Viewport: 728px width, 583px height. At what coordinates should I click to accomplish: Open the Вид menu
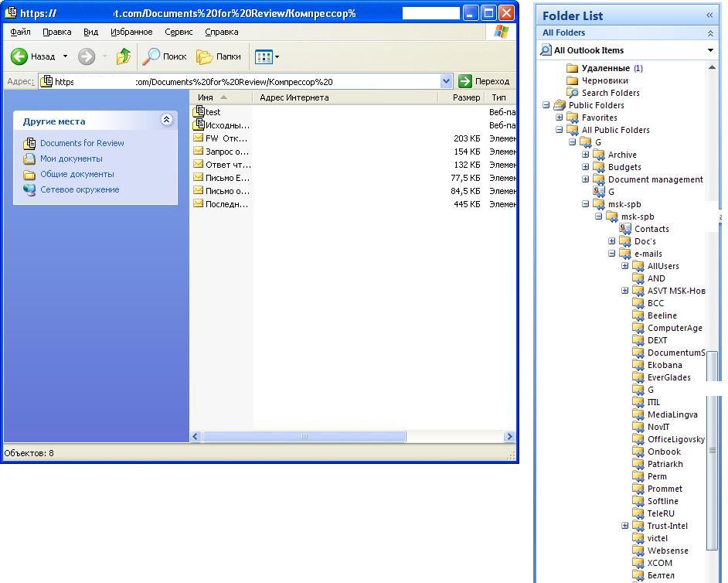pyautogui.click(x=90, y=32)
